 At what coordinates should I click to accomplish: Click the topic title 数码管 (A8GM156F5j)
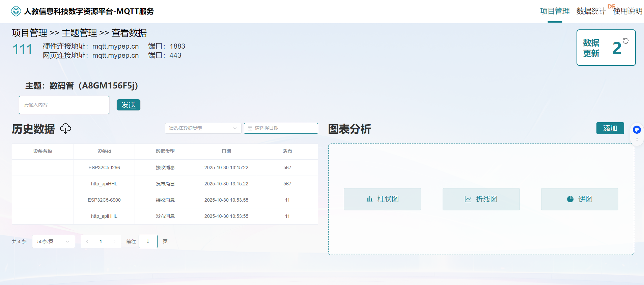pos(82,86)
